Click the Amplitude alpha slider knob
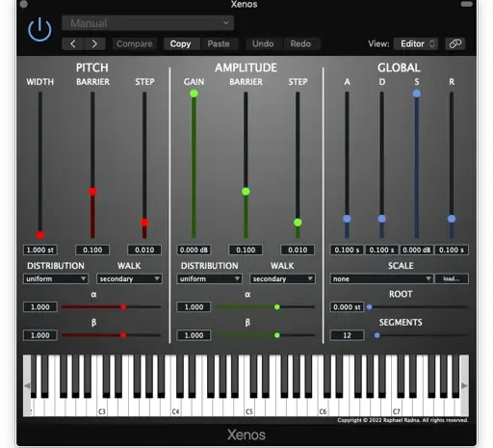This screenshot has width=493, height=448. [x=277, y=307]
